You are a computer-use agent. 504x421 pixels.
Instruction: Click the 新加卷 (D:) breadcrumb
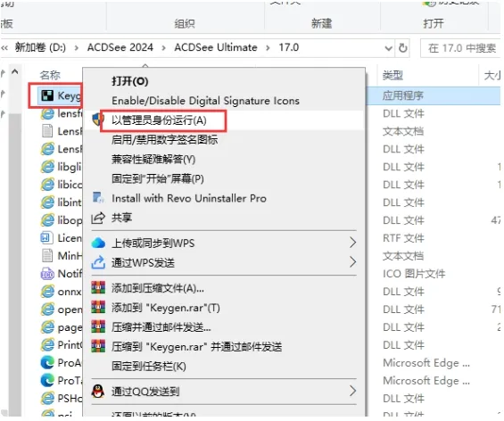click(x=40, y=47)
